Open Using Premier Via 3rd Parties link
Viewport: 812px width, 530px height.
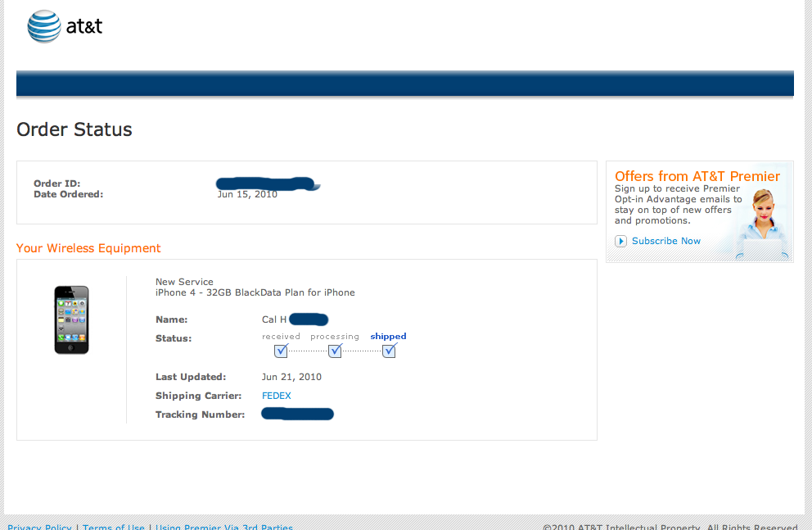tap(224, 527)
